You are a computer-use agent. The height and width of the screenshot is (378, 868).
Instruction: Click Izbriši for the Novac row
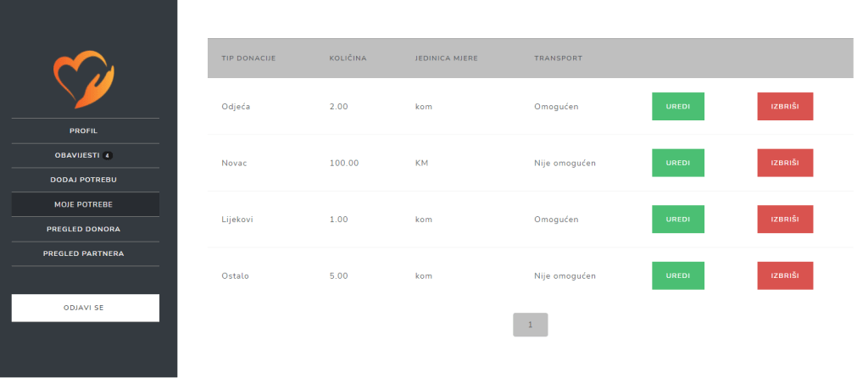coord(784,163)
